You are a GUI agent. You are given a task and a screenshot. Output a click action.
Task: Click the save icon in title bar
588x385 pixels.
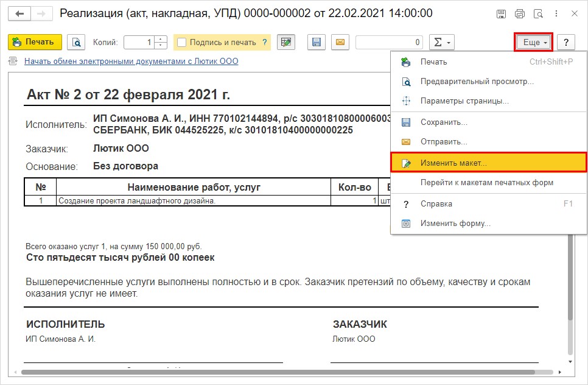click(x=501, y=14)
